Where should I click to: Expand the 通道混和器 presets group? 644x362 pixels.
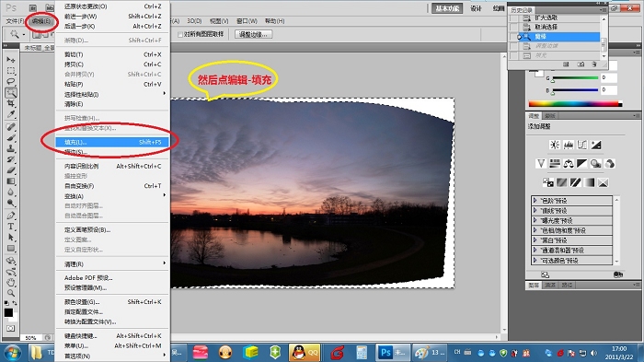click(535, 250)
